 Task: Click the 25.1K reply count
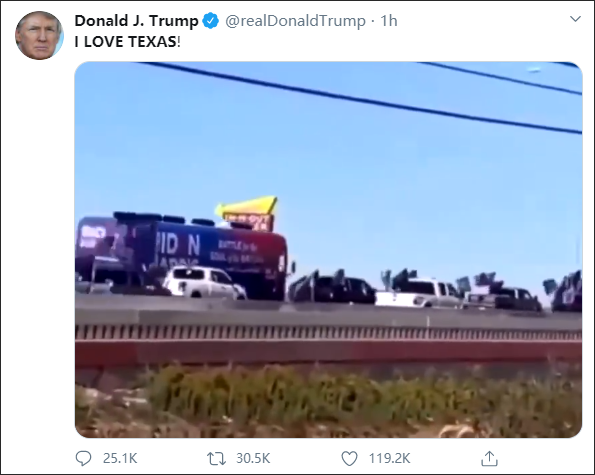[120, 458]
